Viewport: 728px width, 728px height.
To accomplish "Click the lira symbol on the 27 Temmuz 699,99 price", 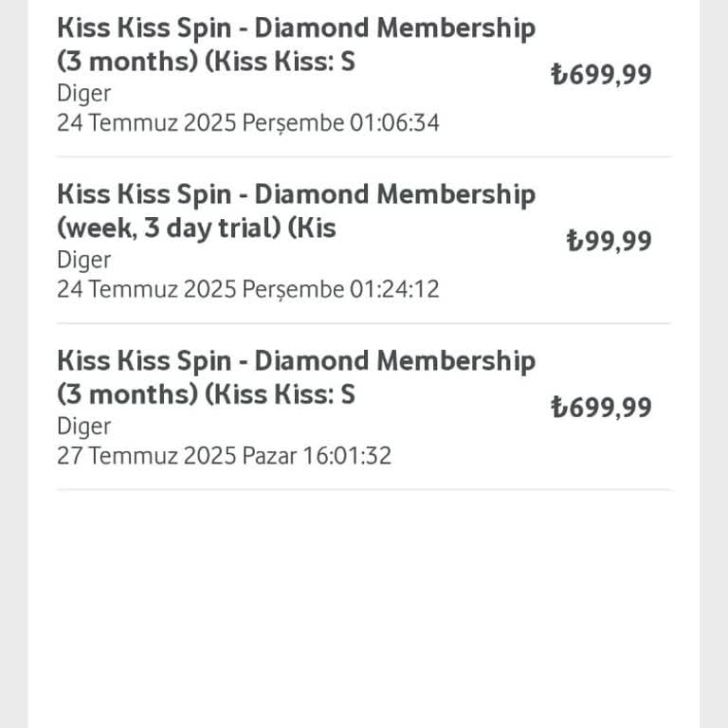I will click(x=559, y=408).
